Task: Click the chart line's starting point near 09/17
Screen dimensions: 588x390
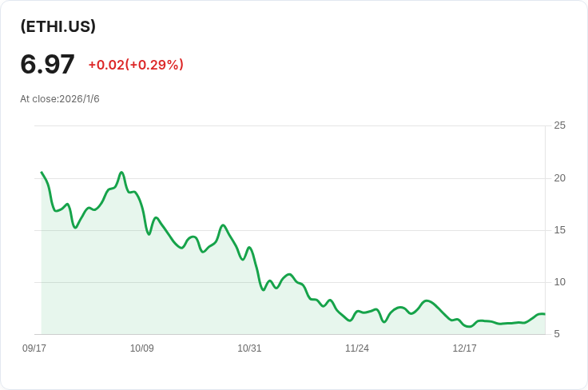Action: [x=42, y=172]
